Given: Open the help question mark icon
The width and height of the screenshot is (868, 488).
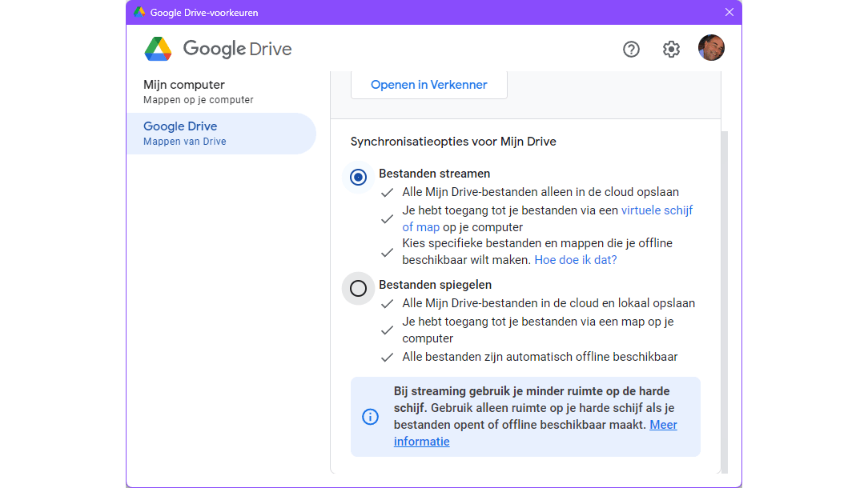Looking at the screenshot, I should [x=631, y=49].
